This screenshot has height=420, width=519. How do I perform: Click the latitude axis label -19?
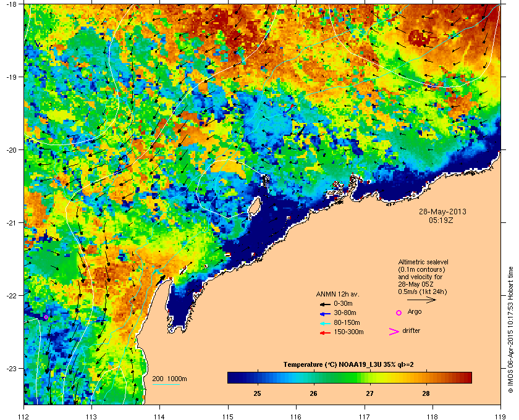[x=11, y=77]
